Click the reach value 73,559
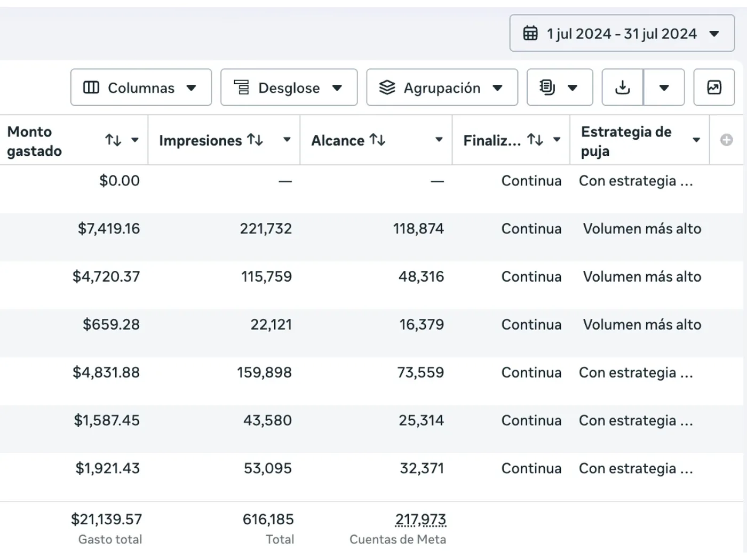Viewport: 747px width, 560px height. [420, 373]
